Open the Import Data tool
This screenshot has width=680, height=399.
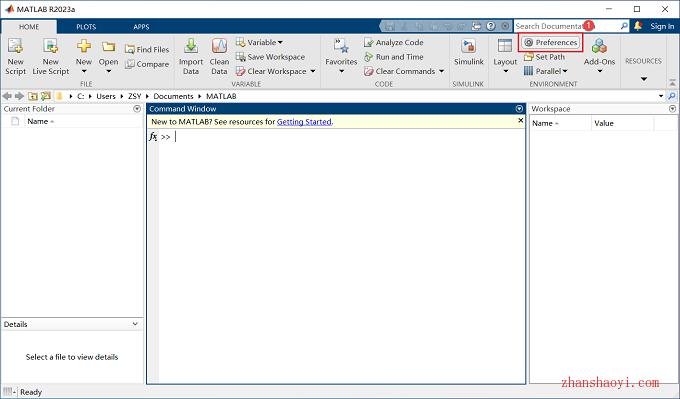[x=191, y=56]
